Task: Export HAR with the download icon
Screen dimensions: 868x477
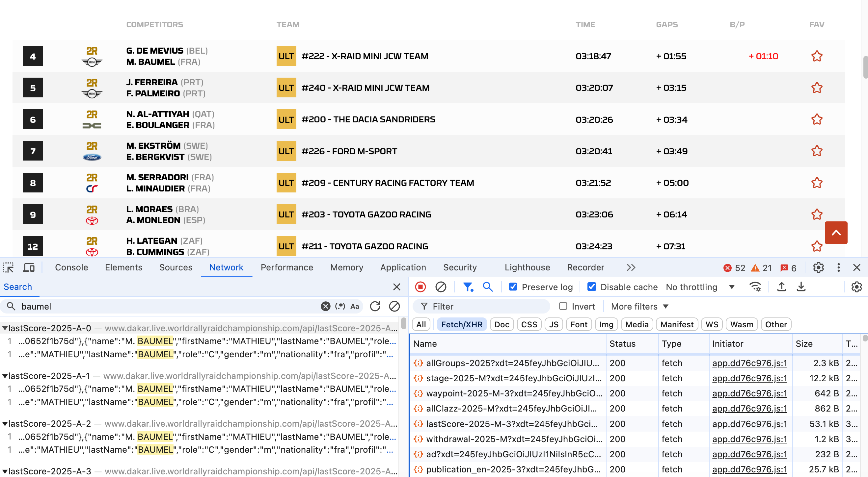Action: pyautogui.click(x=801, y=287)
